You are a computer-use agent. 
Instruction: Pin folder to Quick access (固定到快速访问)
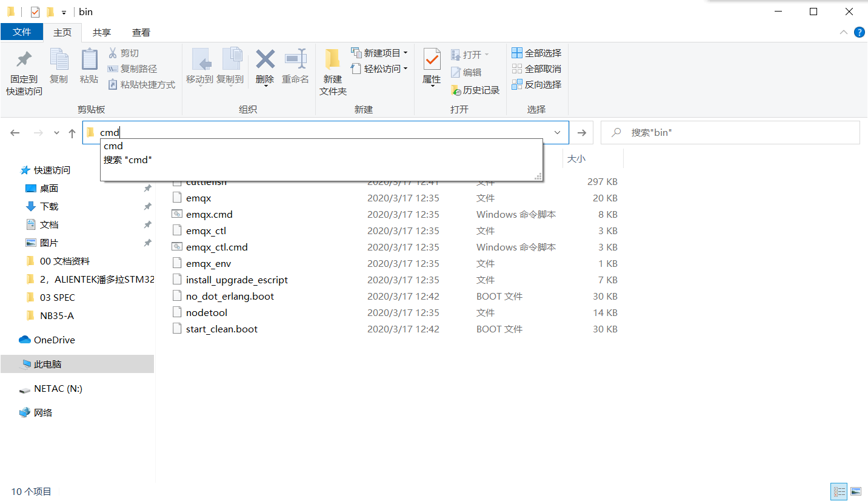(24, 72)
